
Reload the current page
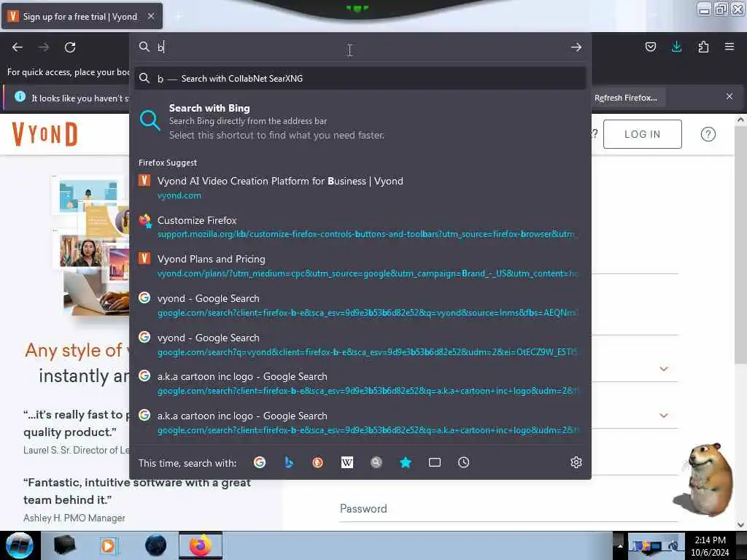click(70, 47)
